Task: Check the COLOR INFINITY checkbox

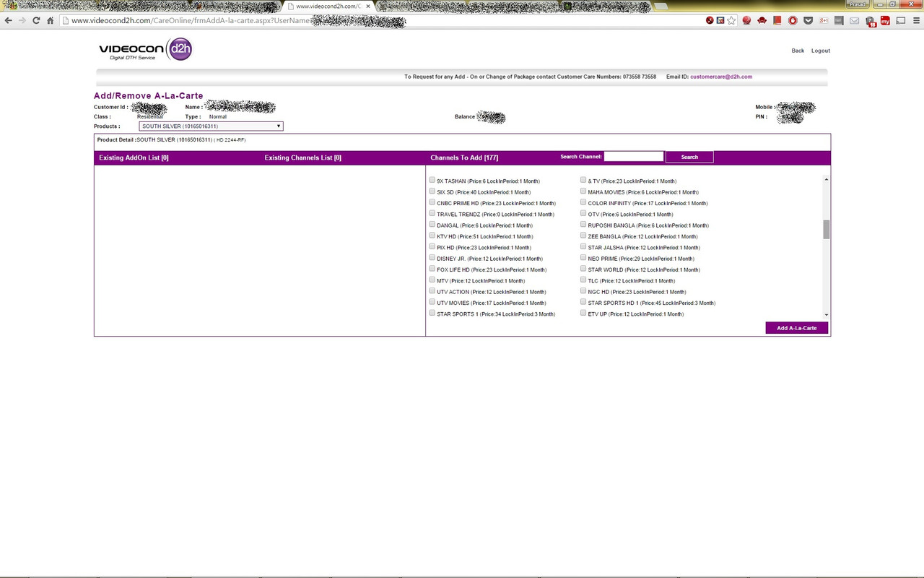Action: coord(583,202)
